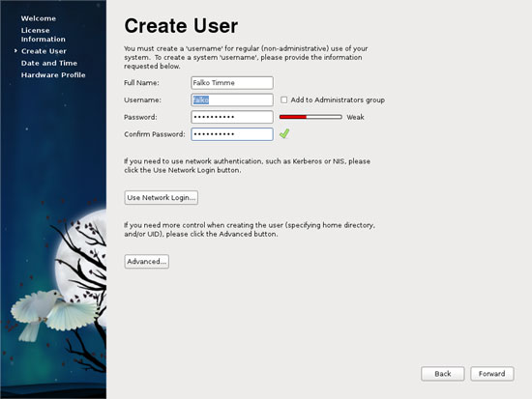Click the green password match checkmark icon

pos(284,134)
